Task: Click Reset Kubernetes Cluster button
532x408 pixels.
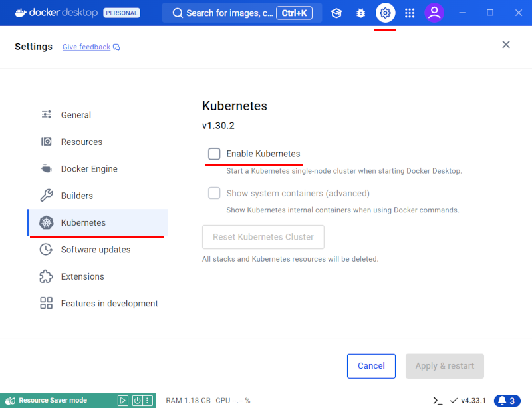Action: click(x=263, y=237)
